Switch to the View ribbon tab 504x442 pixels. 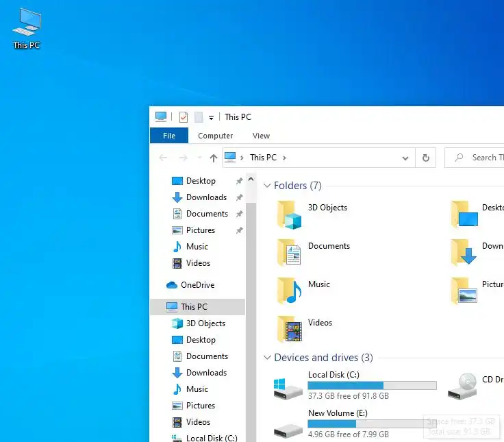click(261, 136)
